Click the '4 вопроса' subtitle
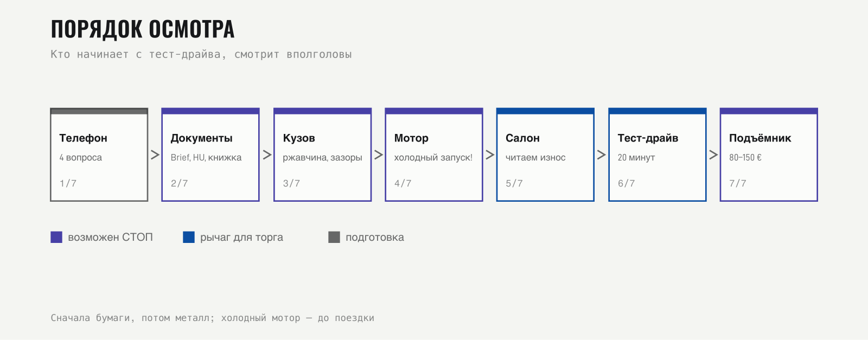 pyautogui.click(x=81, y=157)
